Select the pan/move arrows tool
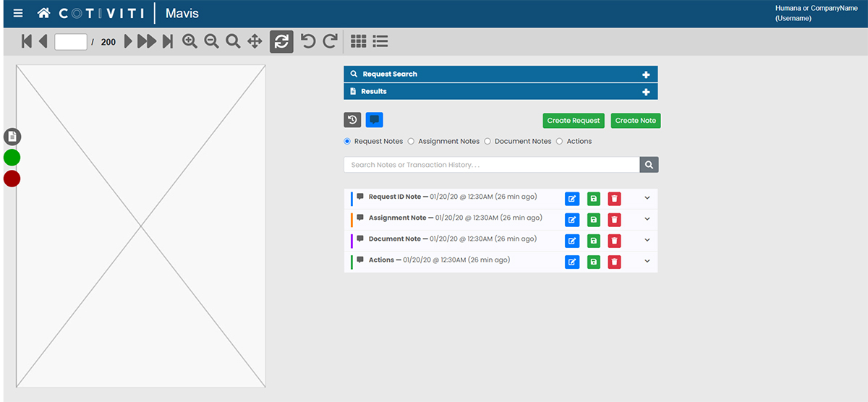This screenshot has width=868, height=402. point(255,41)
